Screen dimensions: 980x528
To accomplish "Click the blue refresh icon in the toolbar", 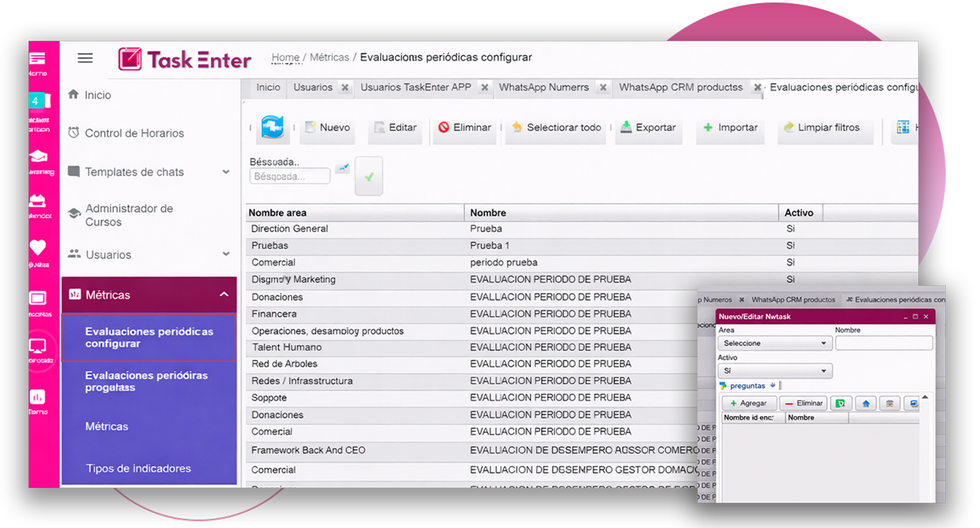I will (x=272, y=127).
